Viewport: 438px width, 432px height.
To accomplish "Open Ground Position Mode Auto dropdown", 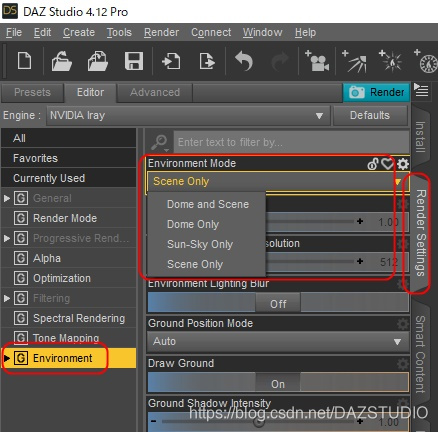I will (x=278, y=341).
